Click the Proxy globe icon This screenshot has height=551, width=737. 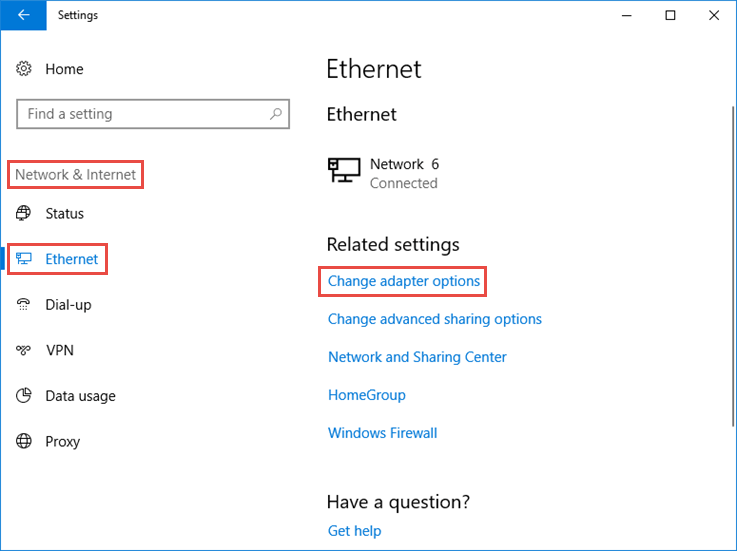(25, 441)
